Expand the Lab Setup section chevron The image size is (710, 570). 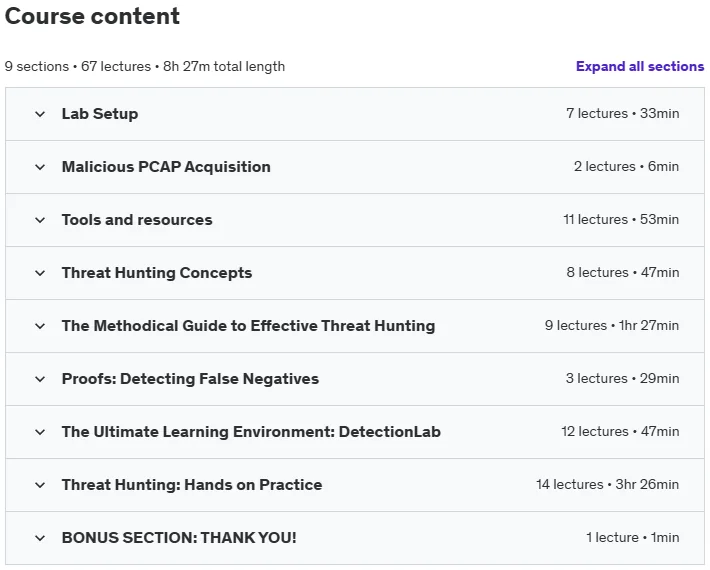[40, 114]
